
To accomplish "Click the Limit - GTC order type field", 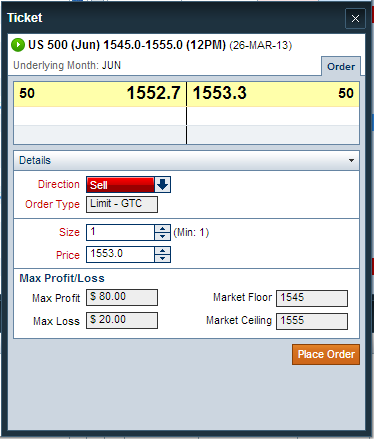I will (x=122, y=204).
